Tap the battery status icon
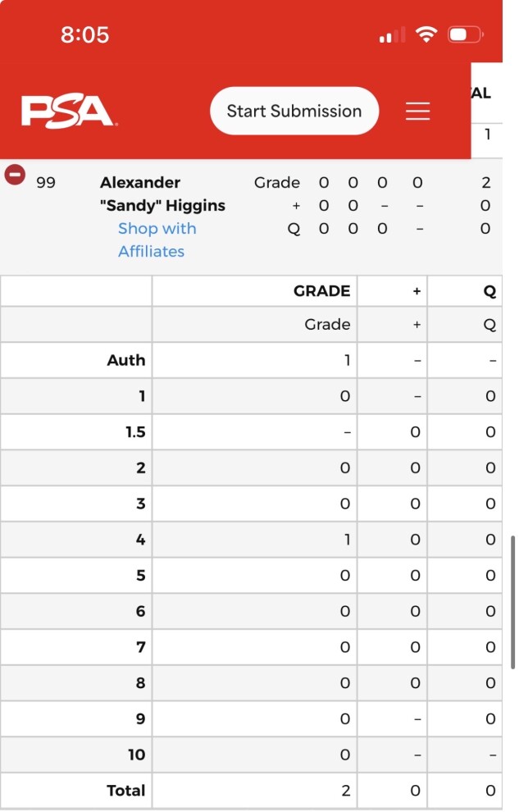The width and height of the screenshot is (519, 812). [466, 34]
